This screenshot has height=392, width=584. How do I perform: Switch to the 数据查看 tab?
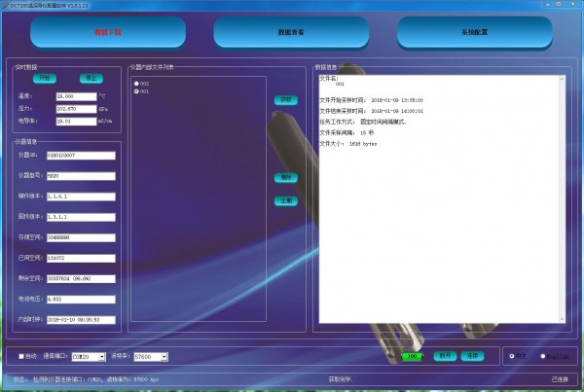(x=291, y=32)
